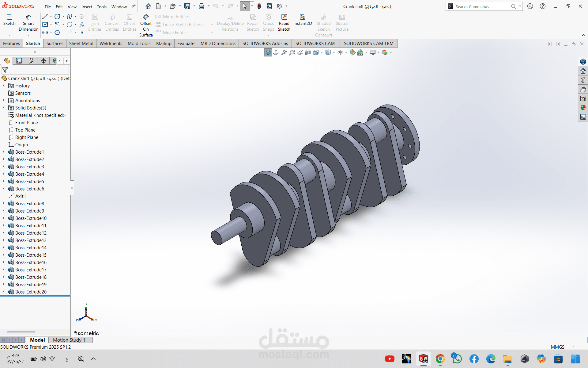
Task: Activate the Rapid Sketch tool
Action: click(x=284, y=23)
